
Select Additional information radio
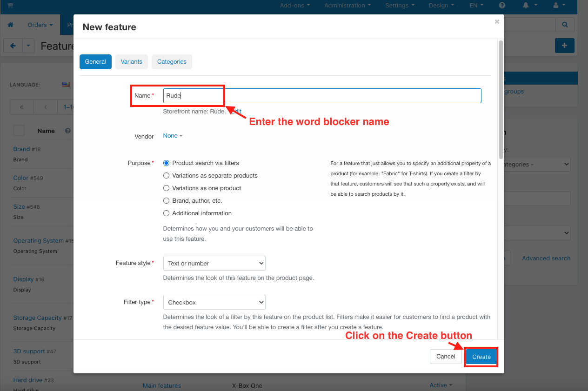pos(166,213)
